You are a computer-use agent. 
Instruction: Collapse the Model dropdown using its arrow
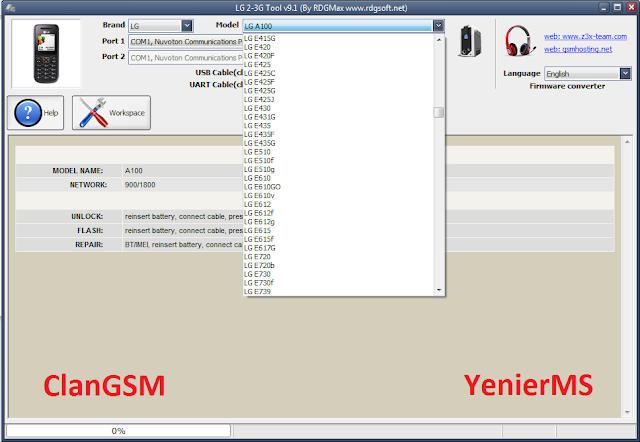pos(438,26)
